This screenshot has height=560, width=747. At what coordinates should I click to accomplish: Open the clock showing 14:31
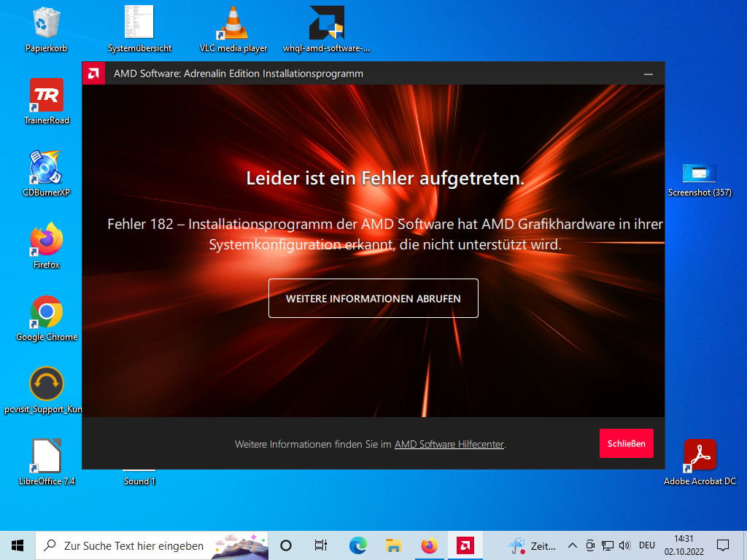(x=684, y=545)
